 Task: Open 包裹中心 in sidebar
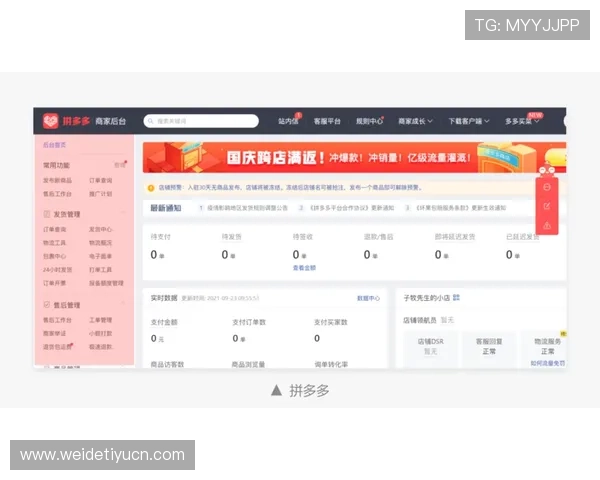point(54,256)
